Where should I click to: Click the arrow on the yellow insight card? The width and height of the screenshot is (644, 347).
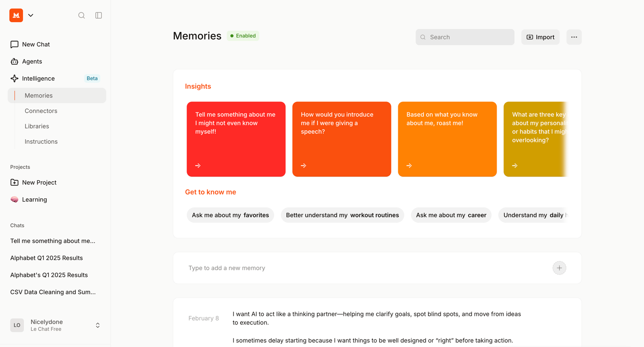tap(515, 165)
